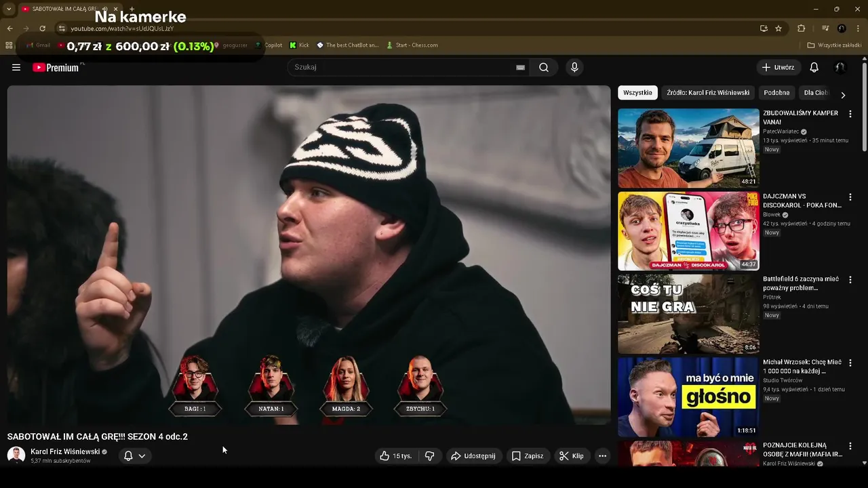Open options menu for KAMPER VANA video

coord(850,114)
